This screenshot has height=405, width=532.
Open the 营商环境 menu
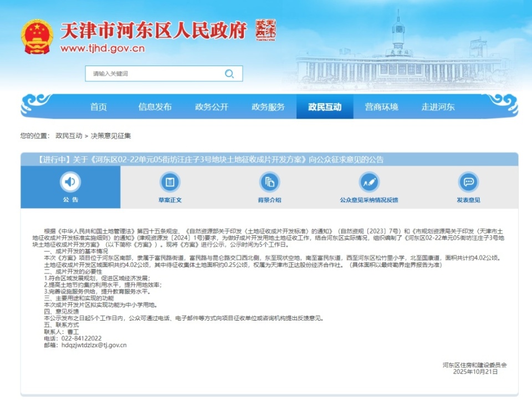[381, 108]
